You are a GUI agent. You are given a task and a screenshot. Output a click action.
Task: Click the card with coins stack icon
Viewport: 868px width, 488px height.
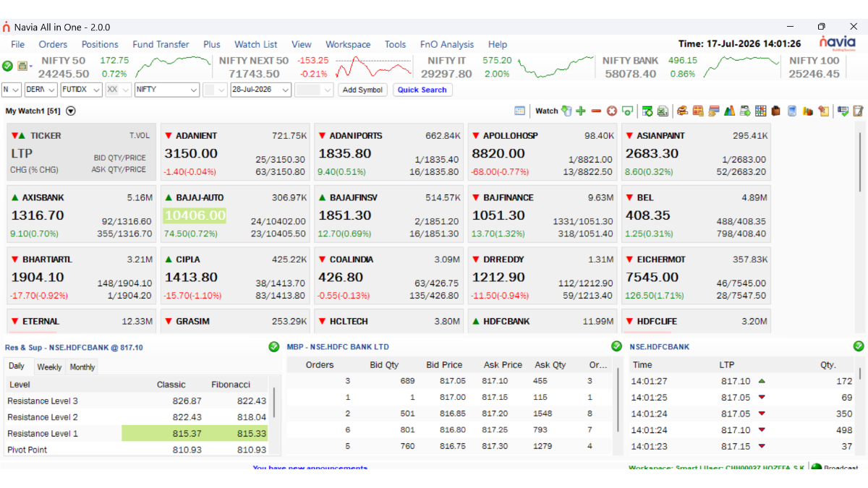[714, 111]
